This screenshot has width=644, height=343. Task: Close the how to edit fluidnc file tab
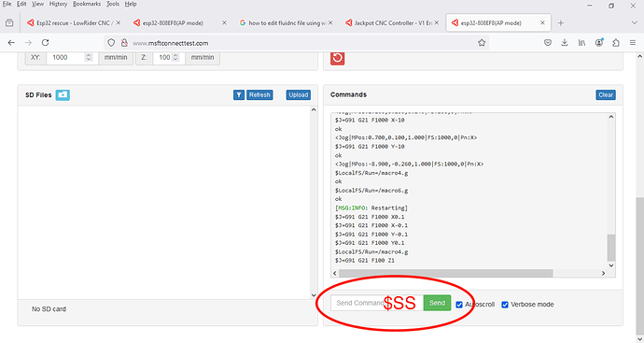[330, 23]
